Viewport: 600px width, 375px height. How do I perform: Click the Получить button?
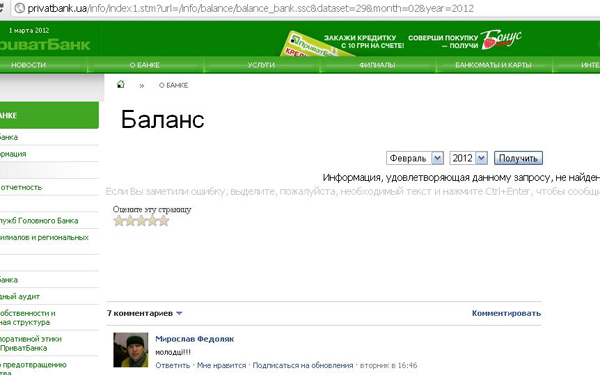518,158
